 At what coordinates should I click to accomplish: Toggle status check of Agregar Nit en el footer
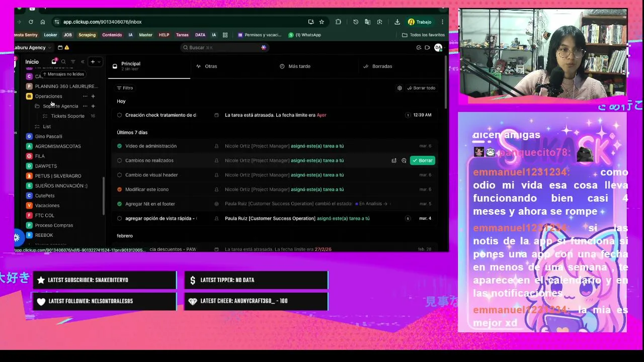119,204
